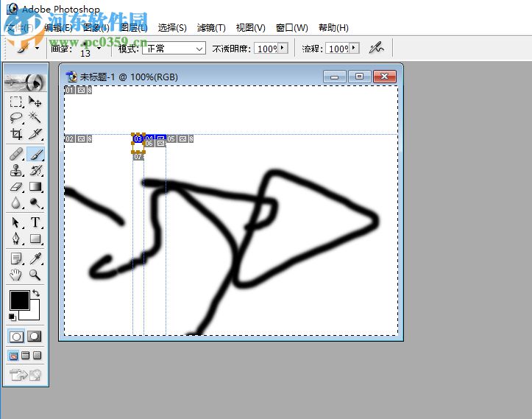
Task: Open the tool preset picker dropdown
Action: [37, 48]
